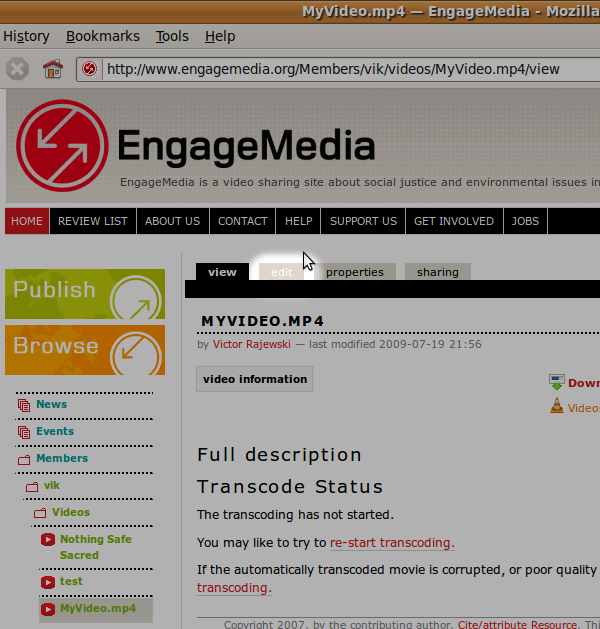Click the Nothing Safe Sacred video icon
Image resolution: width=600 pixels, height=629 pixels.
click(x=48, y=540)
